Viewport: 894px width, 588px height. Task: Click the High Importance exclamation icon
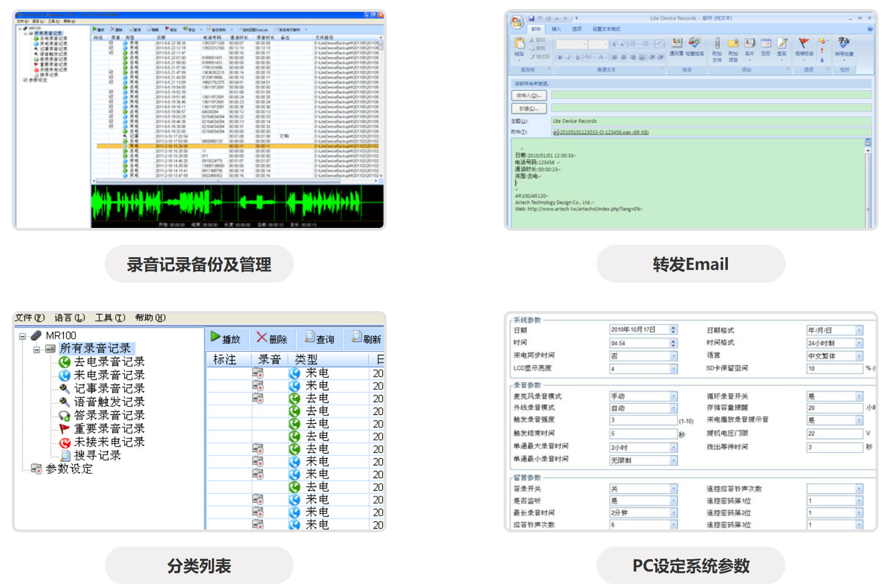822,50
